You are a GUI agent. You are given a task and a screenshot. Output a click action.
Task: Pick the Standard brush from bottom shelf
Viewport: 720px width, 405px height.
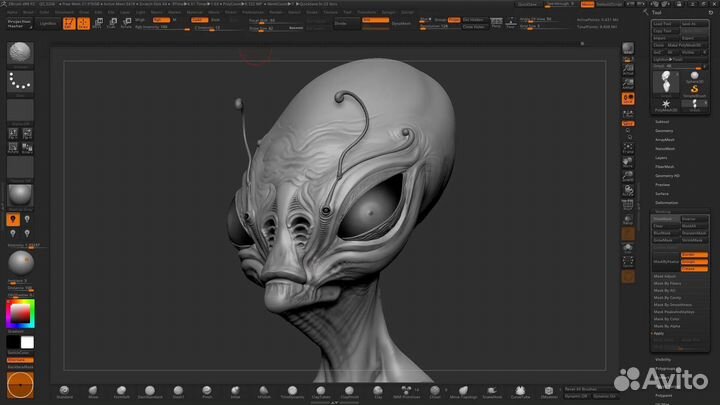click(x=65, y=391)
